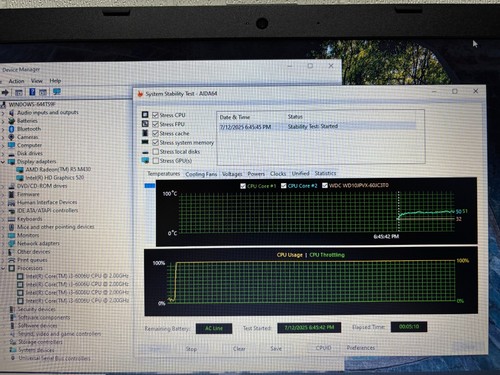Screen dimensions: 500x375
Task: Switch to the Clocks tab
Action: point(278,174)
